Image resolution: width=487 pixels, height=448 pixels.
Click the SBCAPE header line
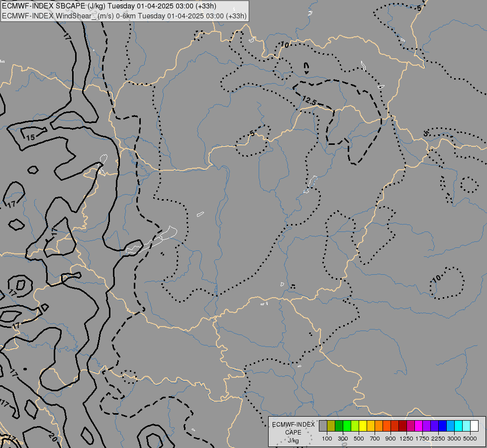(109, 6)
